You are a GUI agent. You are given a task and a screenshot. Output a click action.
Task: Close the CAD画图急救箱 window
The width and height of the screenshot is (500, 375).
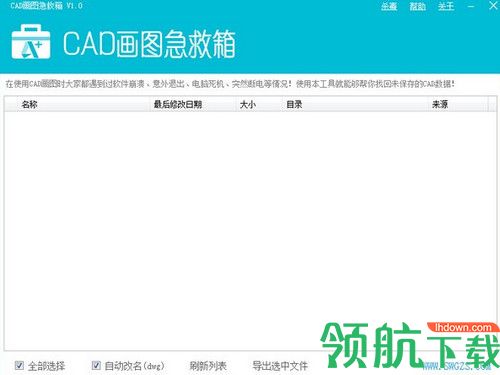tap(493, 5)
